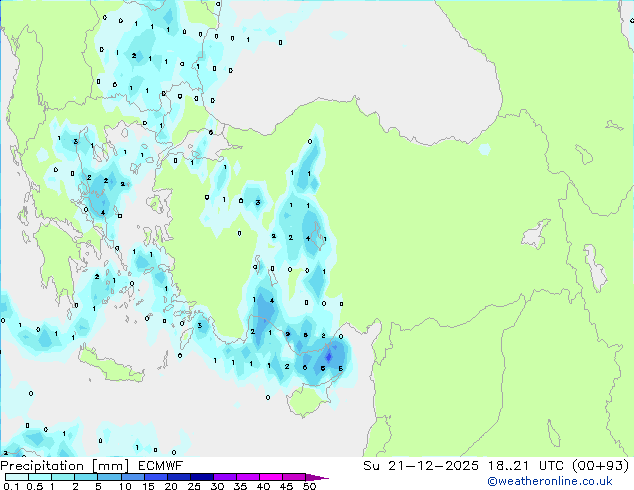634x490 pixels.
Task: Click the 'Precipitation [mm]' title text
Action: tap(65, 466)
